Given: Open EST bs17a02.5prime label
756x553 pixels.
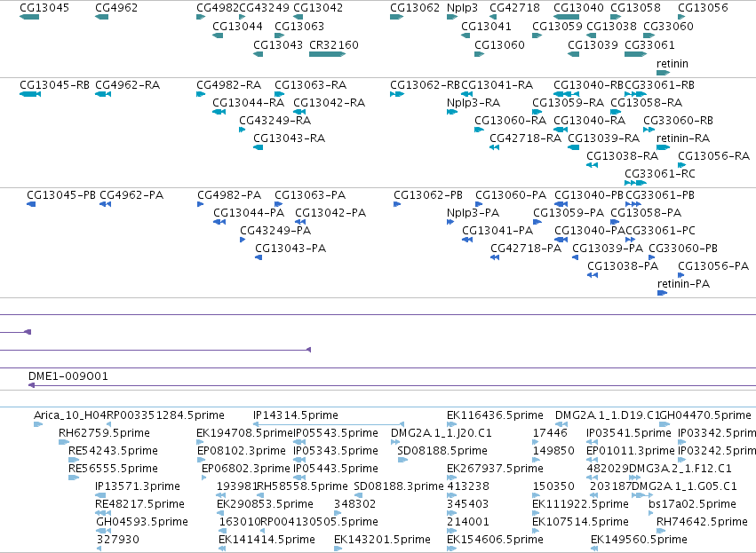Looking at the screenshot, I should (x=692, y=504).
